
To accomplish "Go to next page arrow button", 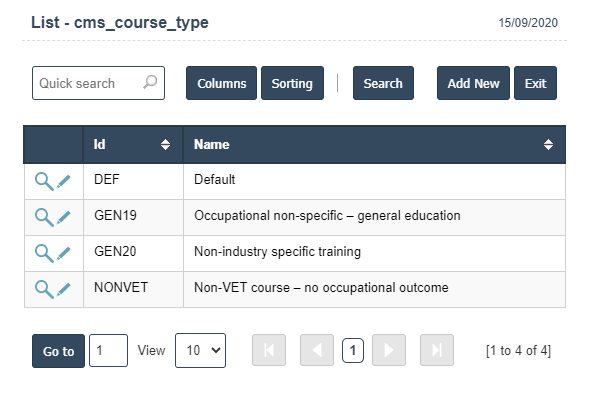I will pos(389,350).
